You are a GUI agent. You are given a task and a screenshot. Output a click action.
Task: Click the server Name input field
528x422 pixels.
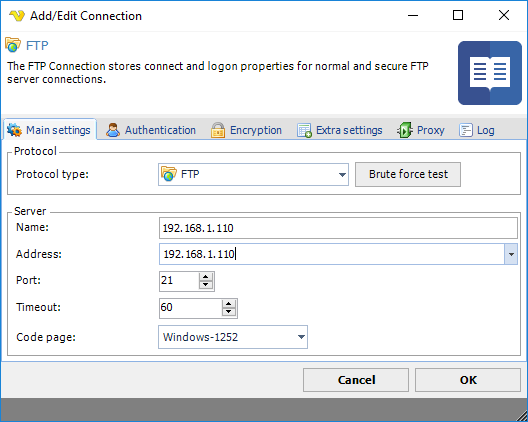[338, 228]
